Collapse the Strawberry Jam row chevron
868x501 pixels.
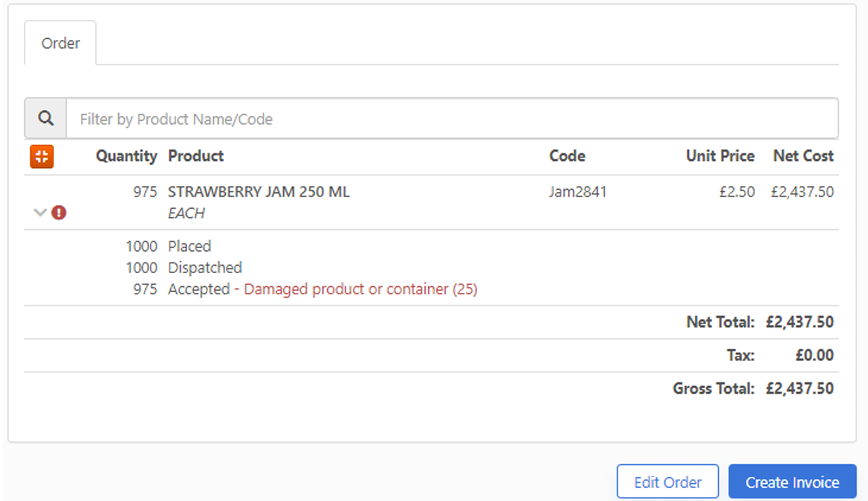(x=40, y=212)
